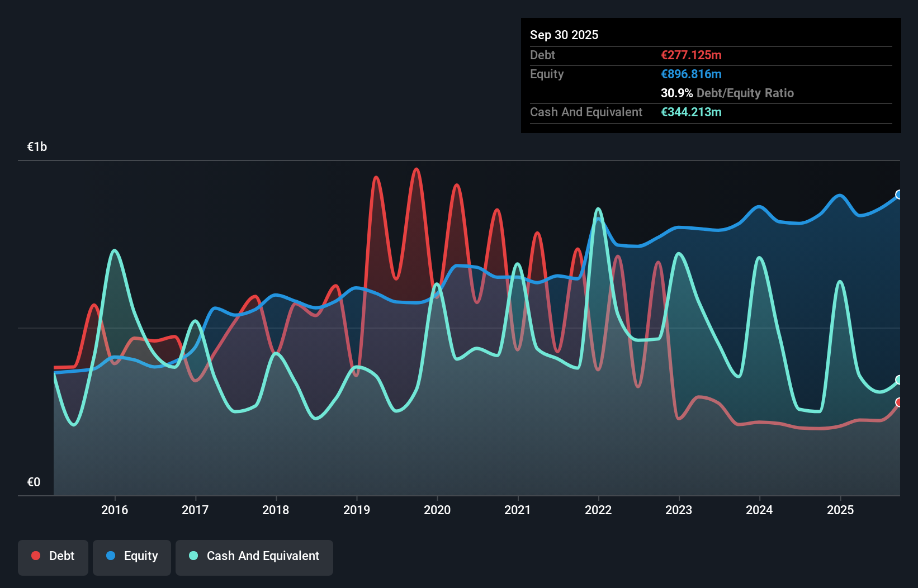Click the €896.816m equity value

[691, 74]
